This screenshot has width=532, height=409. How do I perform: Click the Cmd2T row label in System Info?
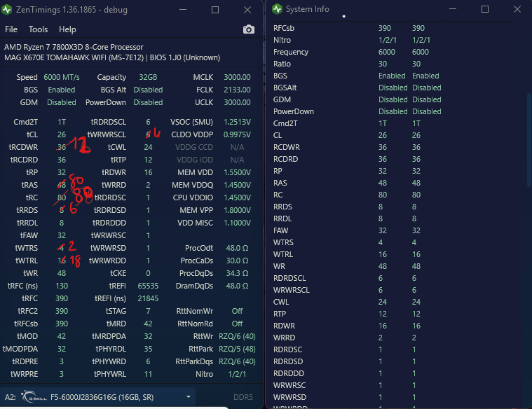point(285,123)
